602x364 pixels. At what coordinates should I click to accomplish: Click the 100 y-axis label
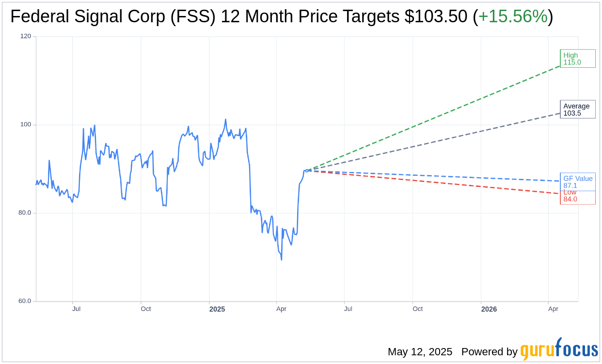[26, 124]
